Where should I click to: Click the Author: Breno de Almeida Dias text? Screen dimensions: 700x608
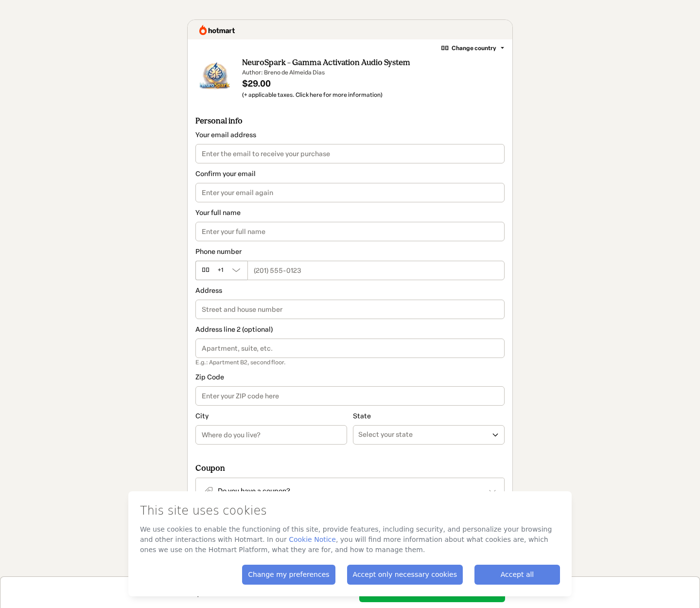[283, 72]
